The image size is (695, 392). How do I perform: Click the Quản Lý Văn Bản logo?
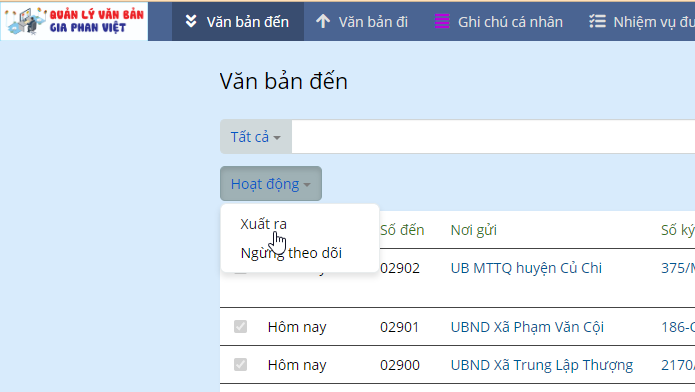point(74,21)
